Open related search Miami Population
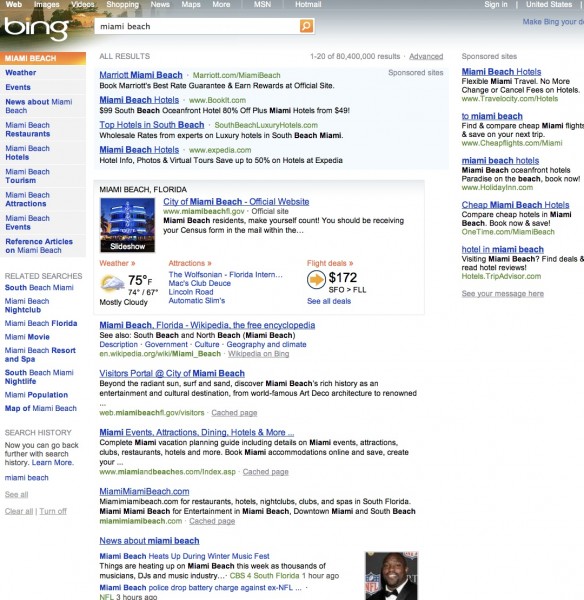The image size is (584, 600). 36,395
